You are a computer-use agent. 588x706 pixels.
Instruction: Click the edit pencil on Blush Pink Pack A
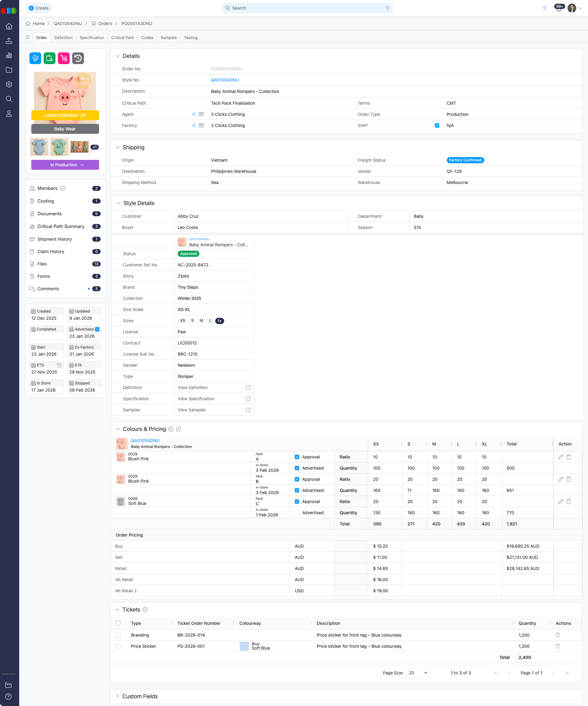(560, 457)
